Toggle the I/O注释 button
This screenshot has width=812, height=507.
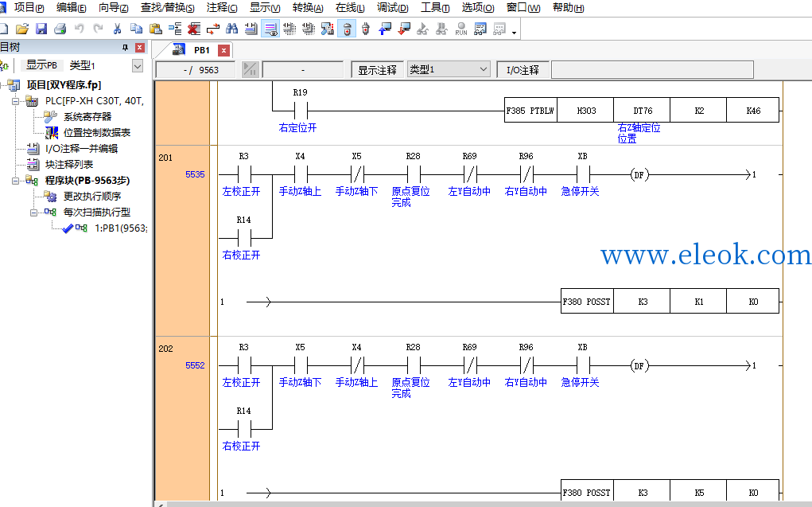[523, 70]
